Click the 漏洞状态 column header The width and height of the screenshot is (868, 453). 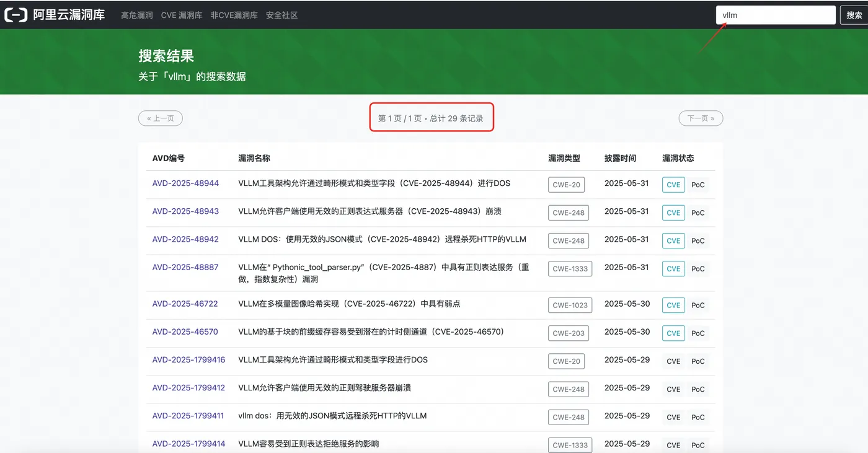[x=678, y=158]
